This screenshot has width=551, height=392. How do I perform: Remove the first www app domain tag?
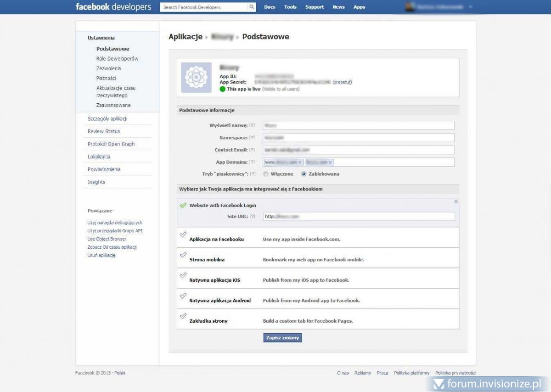[x=300, y=162]
